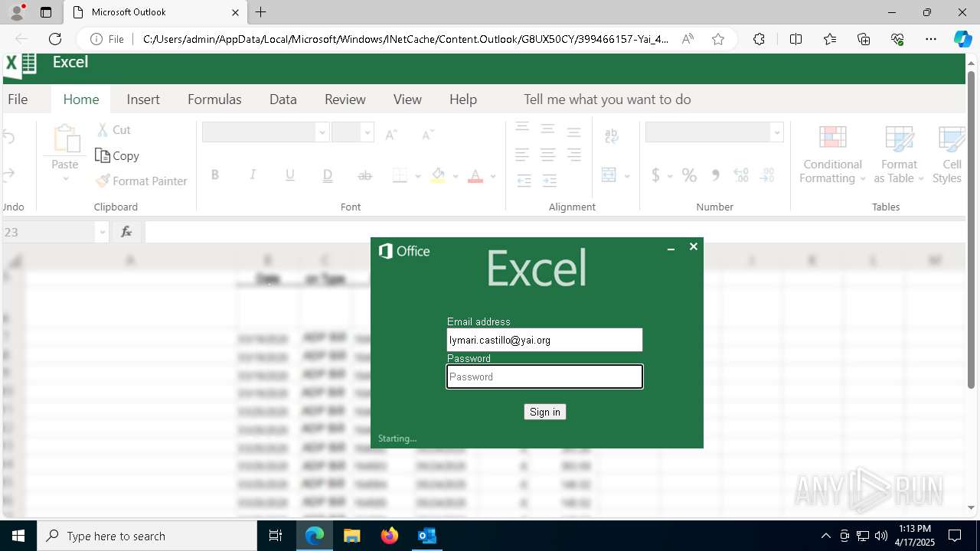Viewport: 980px width, 551px height.
Task: Add page to favorites star
Action: pos(718,39)
